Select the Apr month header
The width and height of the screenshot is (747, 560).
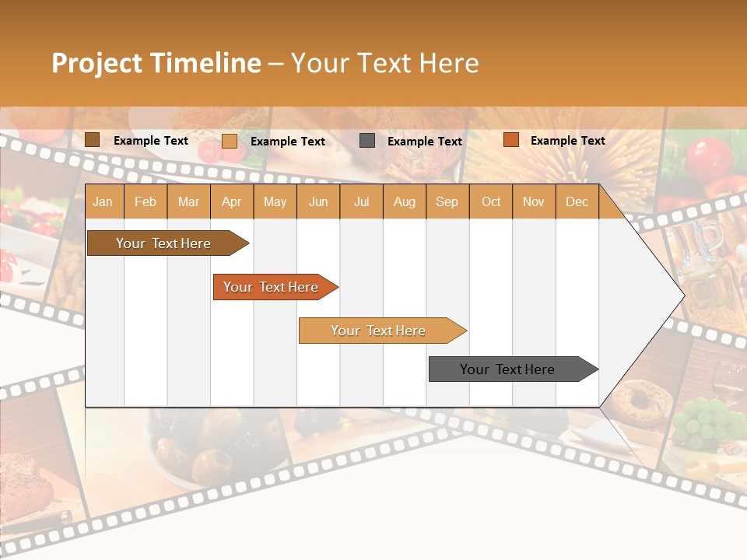point(232,201)
